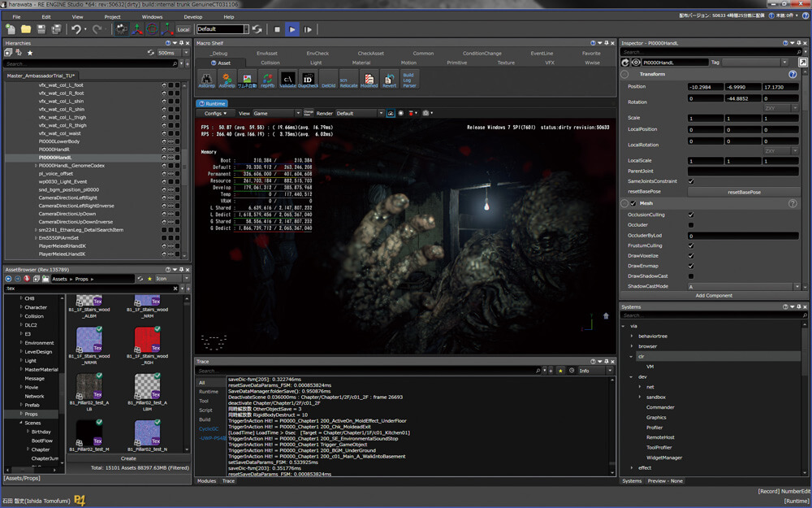Click the Undo arrow icon
The width and height of the screenshot is (812, 508).
(x=76, y=29)
